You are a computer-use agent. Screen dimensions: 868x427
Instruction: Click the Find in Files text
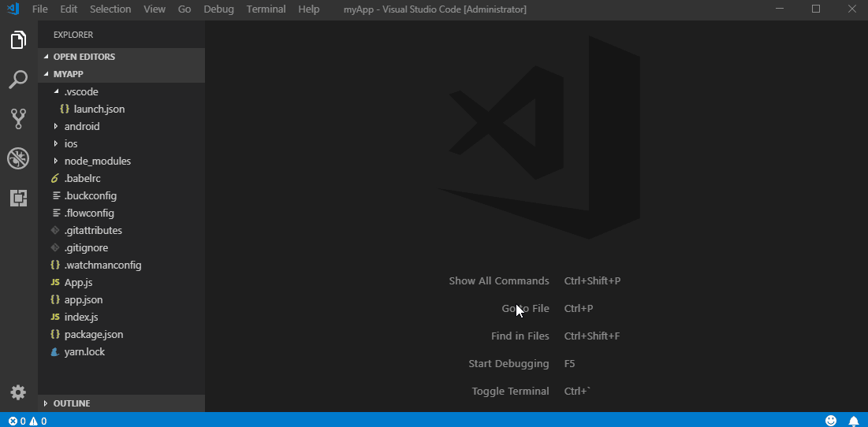pyautogui.click(x=520, y=336)
